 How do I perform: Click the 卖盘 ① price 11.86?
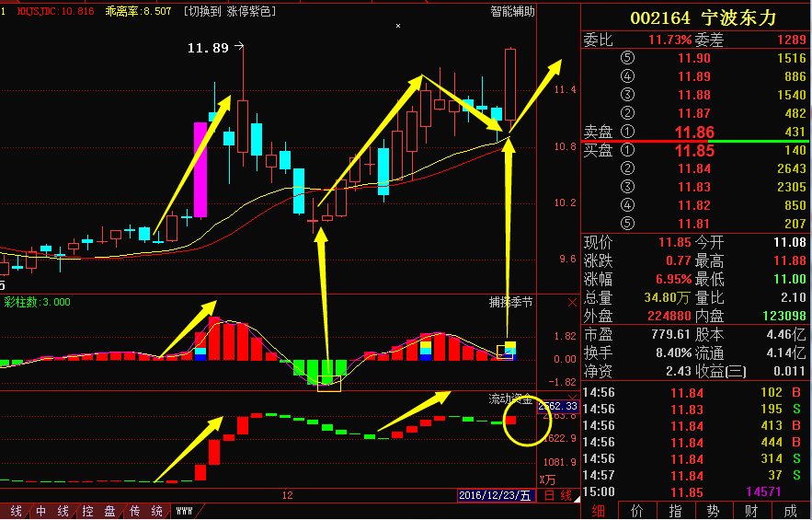(693, 133)
